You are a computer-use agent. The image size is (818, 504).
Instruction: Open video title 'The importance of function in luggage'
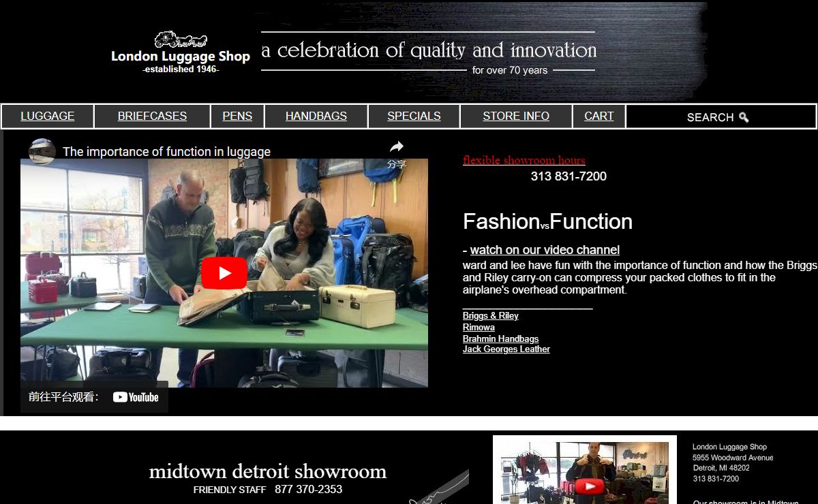click(167, 152)
